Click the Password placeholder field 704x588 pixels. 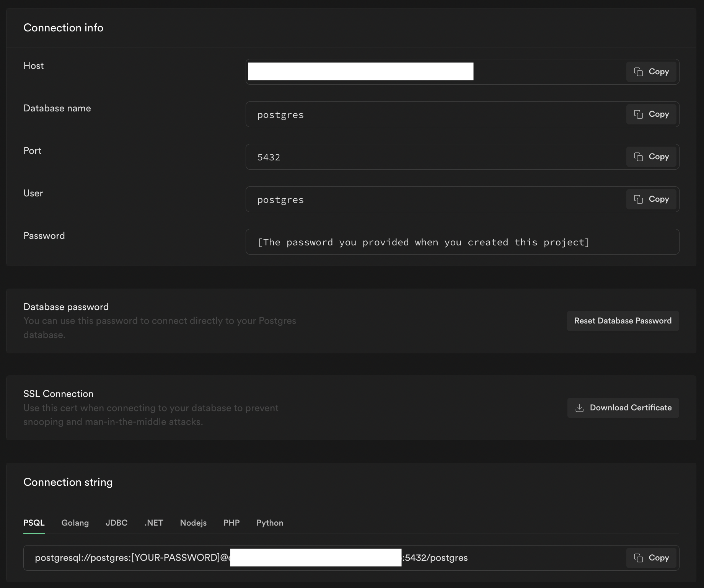point(462,242)
